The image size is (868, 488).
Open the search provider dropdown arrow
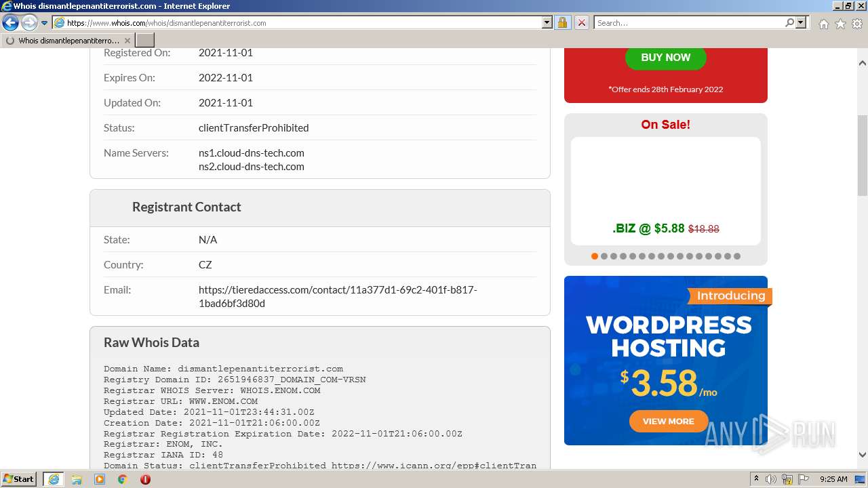point(801,23)
